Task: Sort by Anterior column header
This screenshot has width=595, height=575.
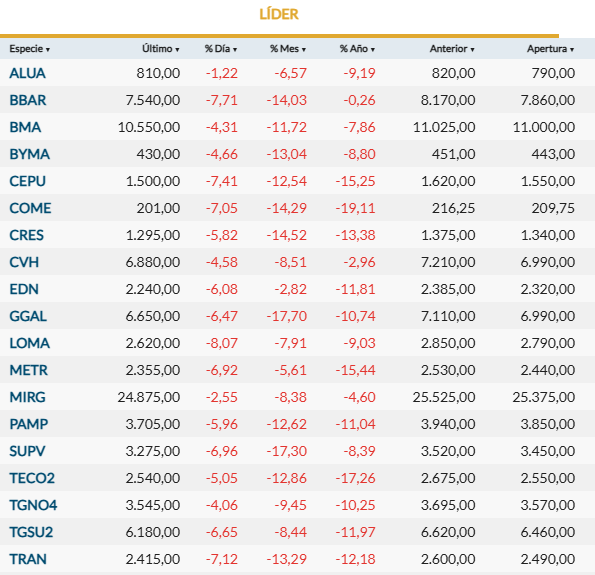Action: click(x=452, y=49)
